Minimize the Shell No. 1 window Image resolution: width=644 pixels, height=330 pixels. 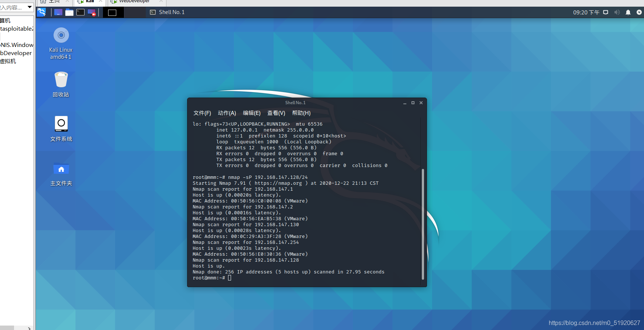pos(405,103)
